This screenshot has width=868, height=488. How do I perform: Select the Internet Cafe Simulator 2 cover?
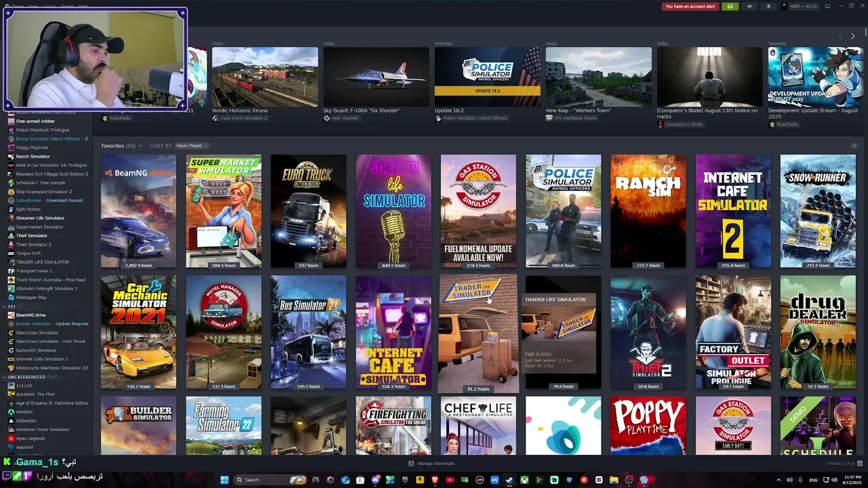[733, 211]
